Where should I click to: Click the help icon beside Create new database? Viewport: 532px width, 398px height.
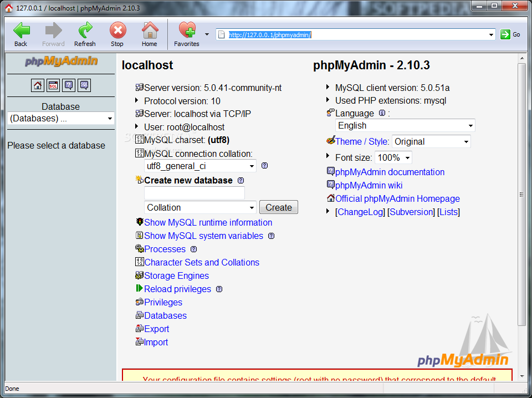241,181
